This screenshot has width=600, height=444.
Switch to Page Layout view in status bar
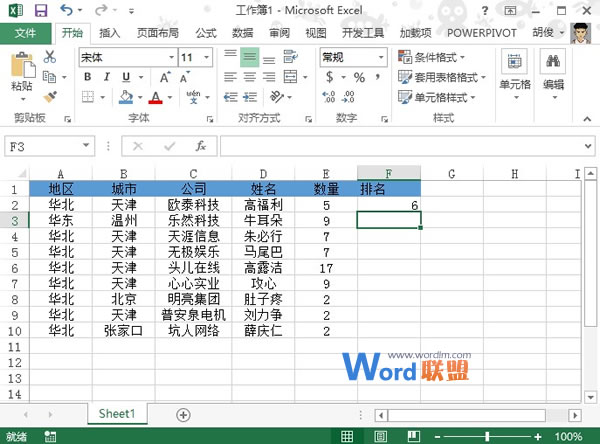[x=381, y=436]
